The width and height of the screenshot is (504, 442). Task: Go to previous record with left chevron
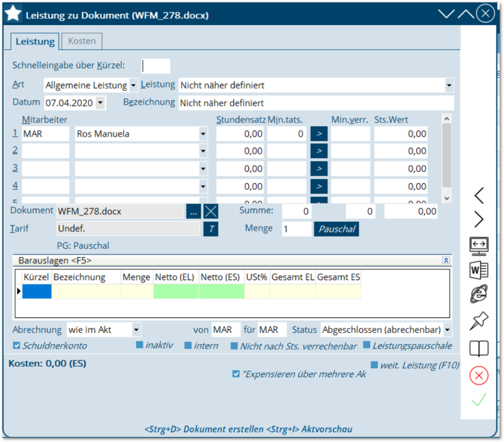click(x=478, y=196)
